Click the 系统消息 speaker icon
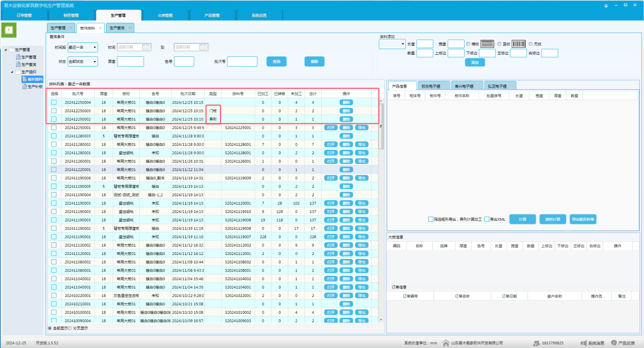Image resolution: width=644 pixels, height=348 pixels. (x=584, y=343)
